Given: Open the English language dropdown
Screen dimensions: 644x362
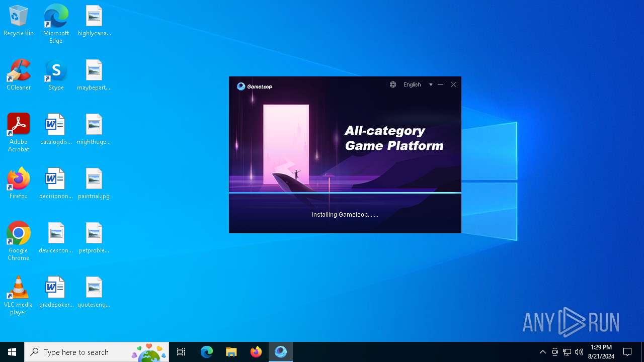Looking at the screenshot, I should pos(412,84).
